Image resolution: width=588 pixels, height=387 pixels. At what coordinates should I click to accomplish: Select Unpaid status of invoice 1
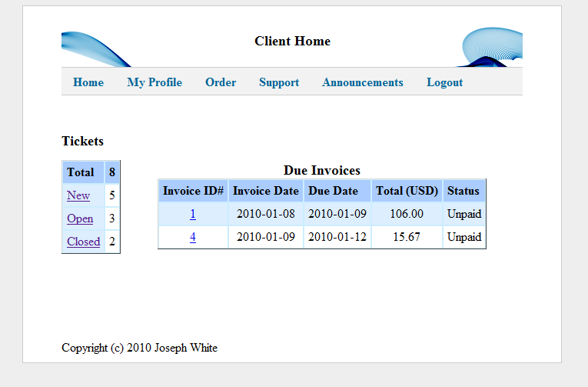(x=464, y=214)
